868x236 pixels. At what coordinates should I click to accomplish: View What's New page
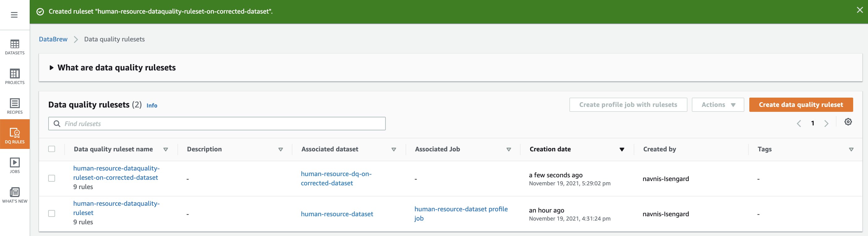click(15, 195)
